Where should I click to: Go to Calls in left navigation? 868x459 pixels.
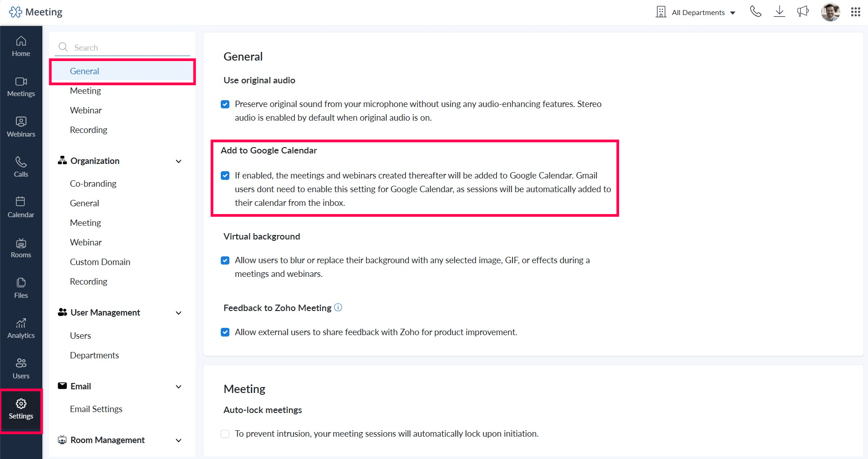[21, 167]
